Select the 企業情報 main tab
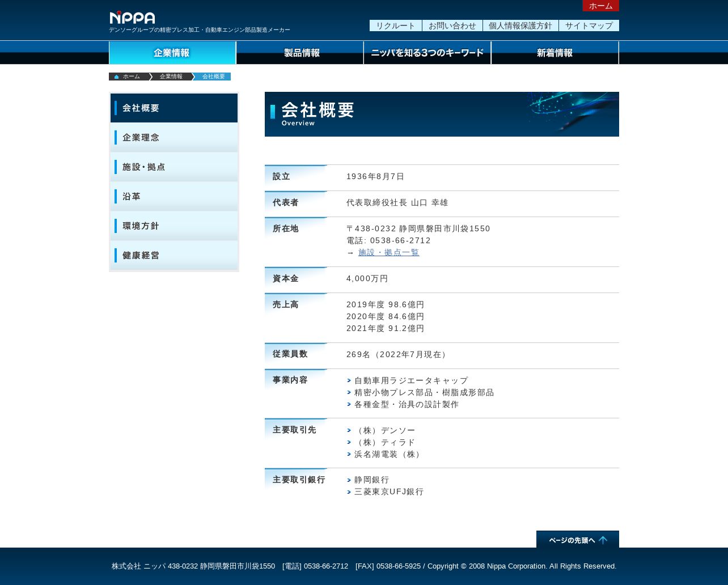The image size is (728, 585). point(172,53)
